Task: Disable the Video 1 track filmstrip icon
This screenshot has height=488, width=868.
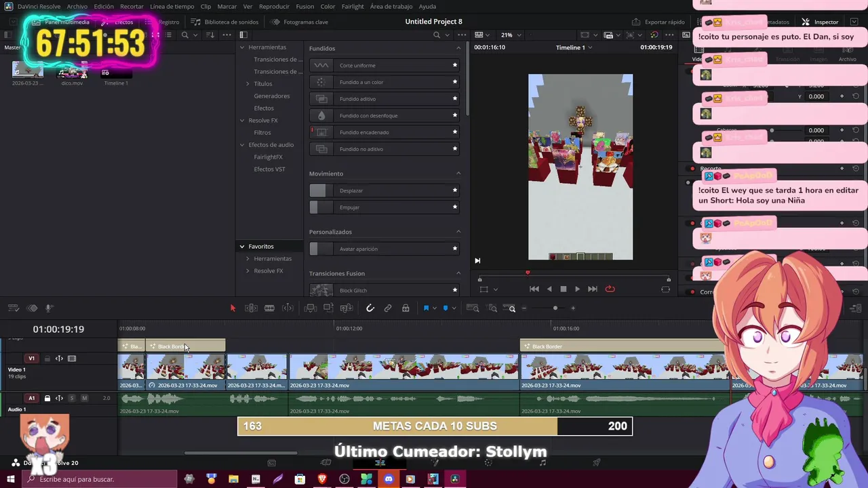Action: pyautogui.click(x=72, y=359)
